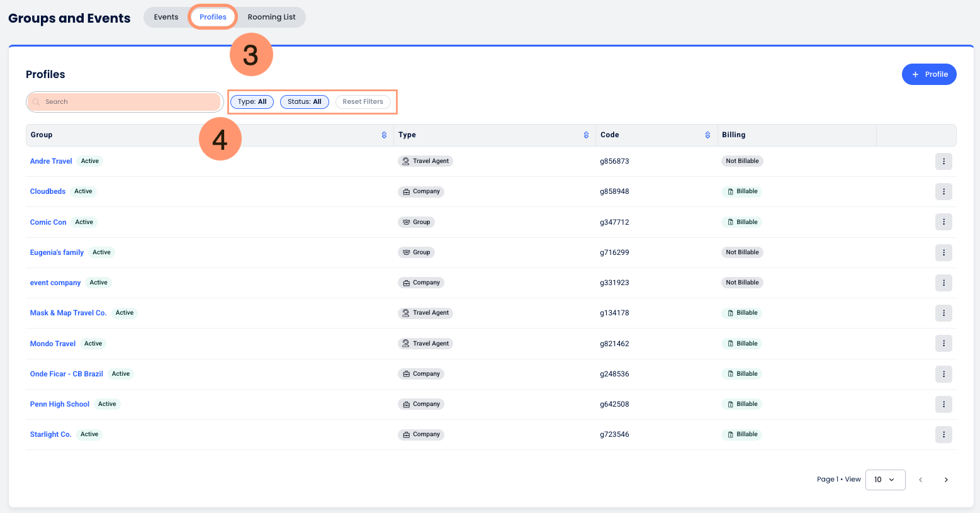Open three-dot actions menu for Comic Con
Image resolution: width=980 pixels, height=513 pixels.
point(943,222)
